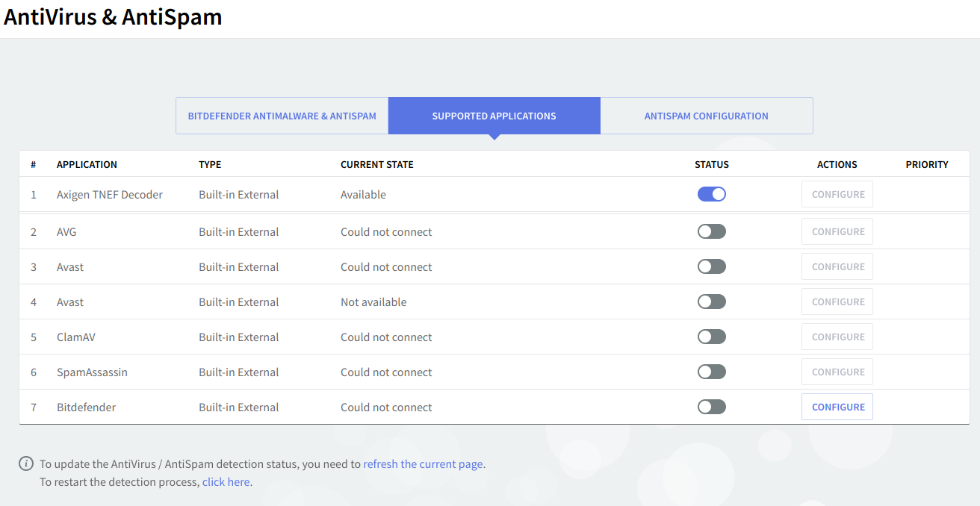The image size is (980, 506).
Task: Disable the Axigen TNEF Decoder status toggle
Action: 711,194
